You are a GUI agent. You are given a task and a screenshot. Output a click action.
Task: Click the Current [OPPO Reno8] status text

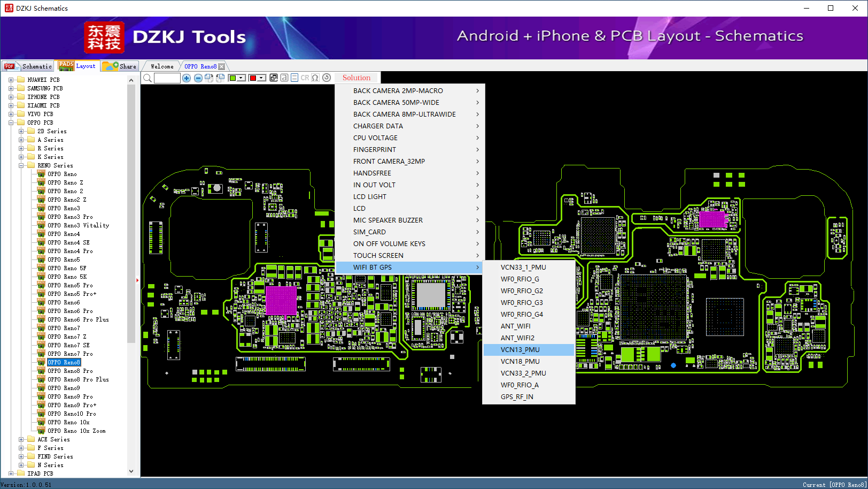coord(834,485)
